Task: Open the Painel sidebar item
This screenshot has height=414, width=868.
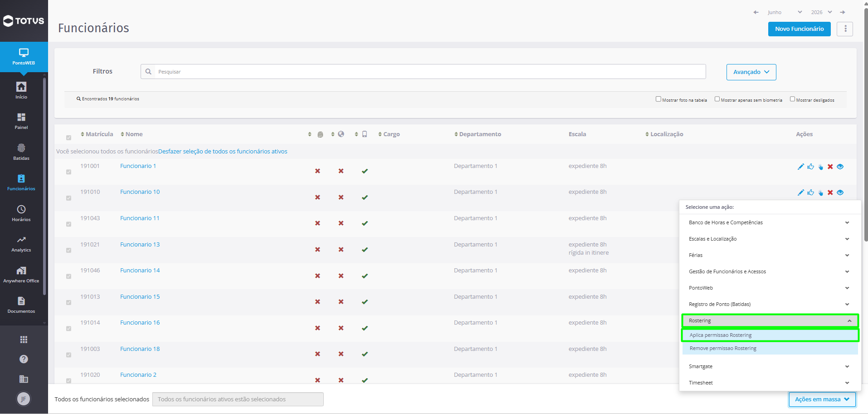Action: pos(21,121)
